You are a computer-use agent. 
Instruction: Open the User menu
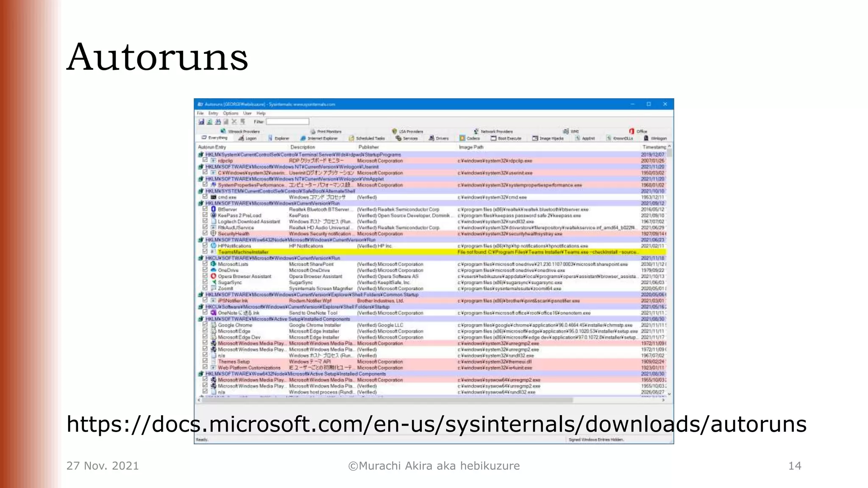point(247,113)
